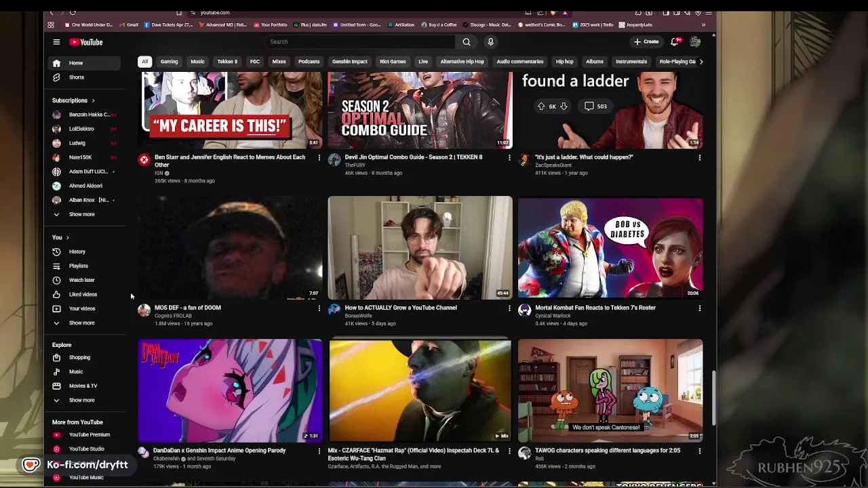This screenshot has width=868, height=488.
Task: Open the browser apps grid icon
Action: (51, 25)
